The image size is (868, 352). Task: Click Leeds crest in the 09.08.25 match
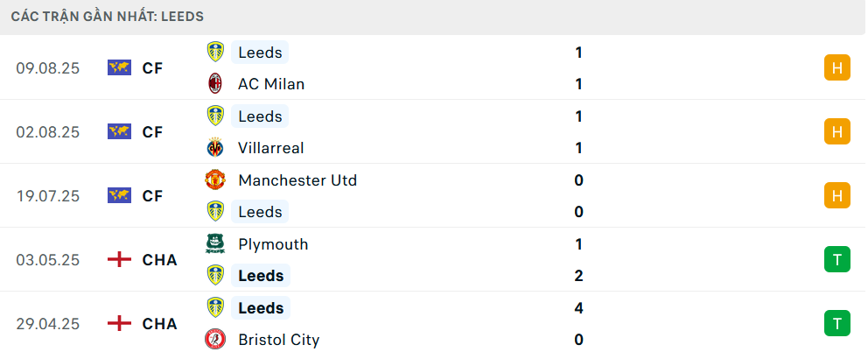coord(214,53)
